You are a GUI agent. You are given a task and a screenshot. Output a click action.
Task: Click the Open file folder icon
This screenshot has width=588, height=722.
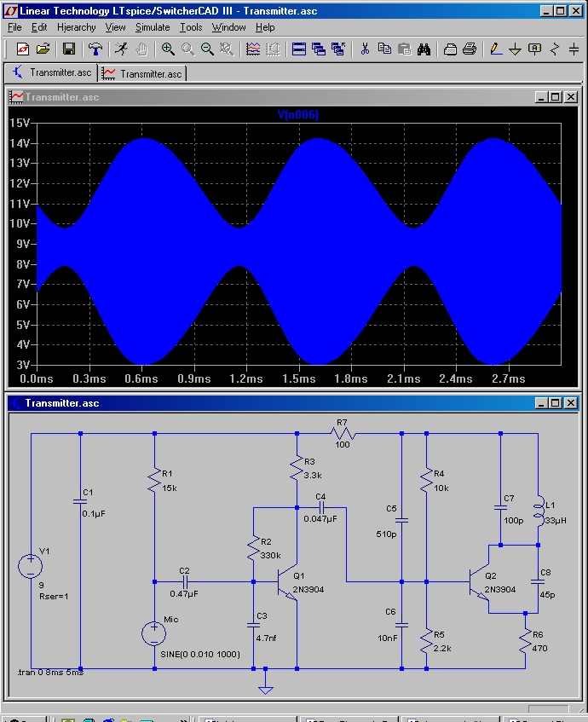43,49
